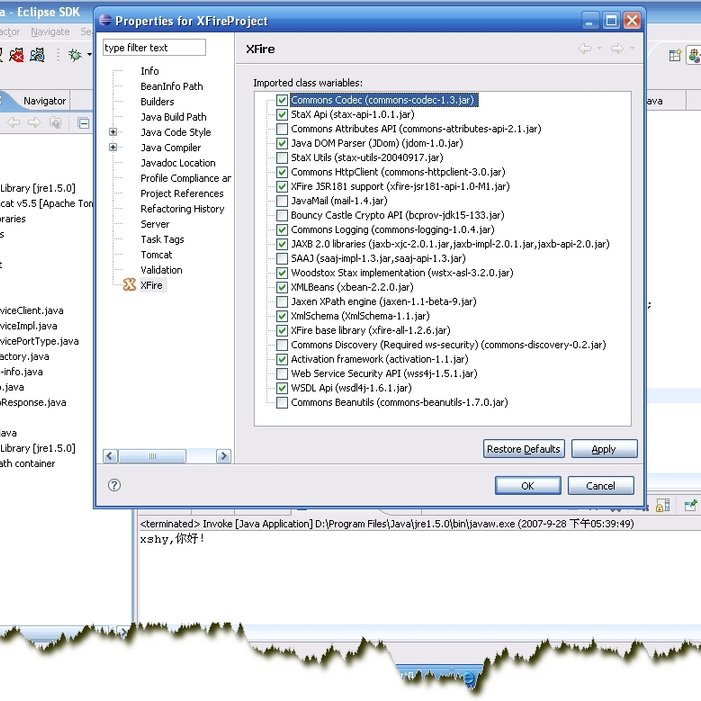Check StaX Utils checkbox
Viewport: 701px width, 701px height.
tap(282, 157)
